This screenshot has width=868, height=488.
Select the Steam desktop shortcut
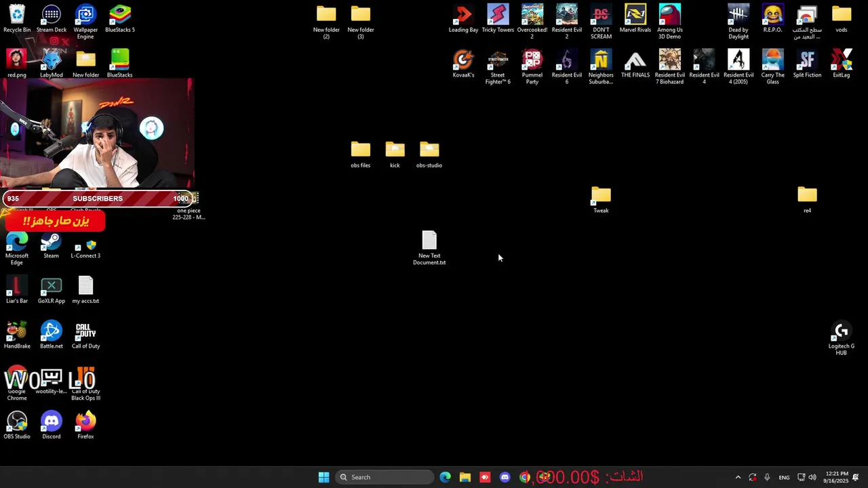[x=52, y=245]
